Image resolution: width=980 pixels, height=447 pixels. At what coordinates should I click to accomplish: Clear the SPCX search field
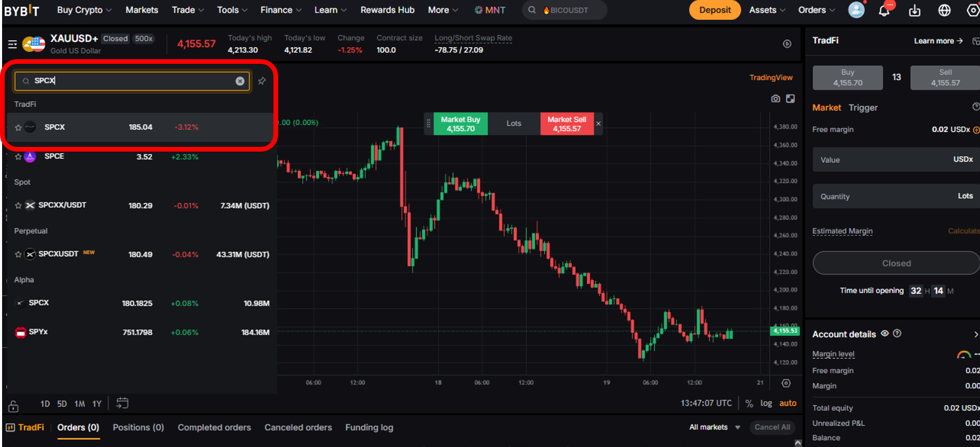point(240,81)
